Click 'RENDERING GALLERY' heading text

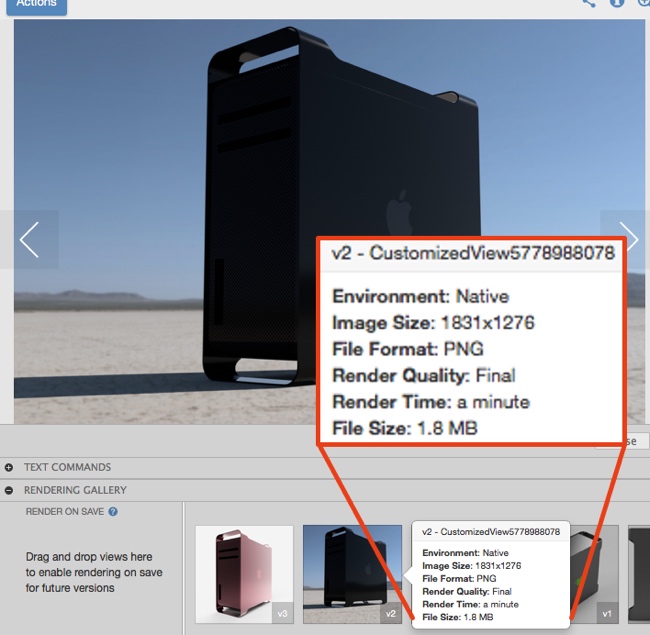coord(75,490)
